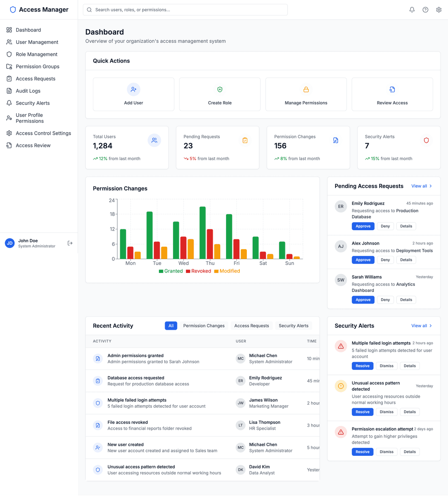The height and width of the screenshot is (496, 448).
Task: Click the help question mark icon
Action: pyautogui.click(x=425, y=9)
